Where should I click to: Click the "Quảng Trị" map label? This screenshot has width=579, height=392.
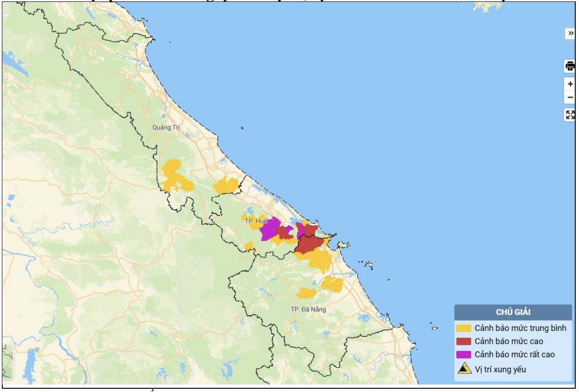166,127
